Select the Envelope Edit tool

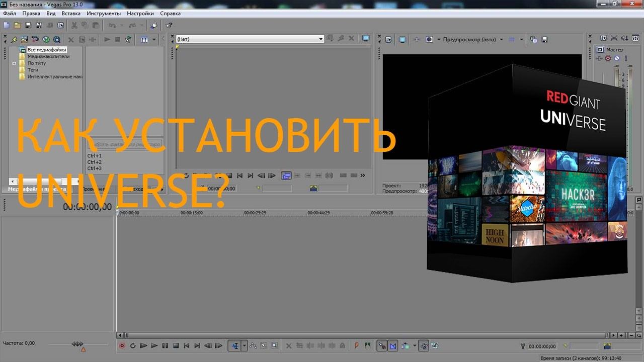pyautogui.click(x=253, y=345)
